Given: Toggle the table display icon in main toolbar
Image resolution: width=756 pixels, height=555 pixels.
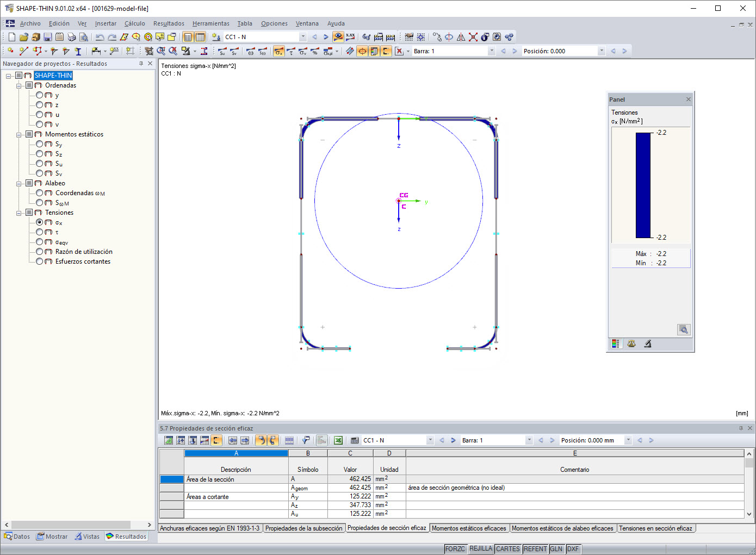Looking at the screenshot, I should (200, 37).
